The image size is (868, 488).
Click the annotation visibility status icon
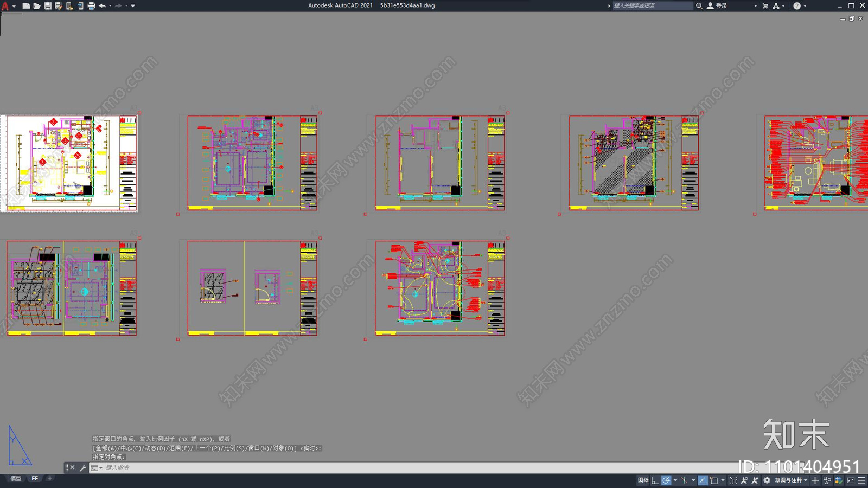point(744,480)
